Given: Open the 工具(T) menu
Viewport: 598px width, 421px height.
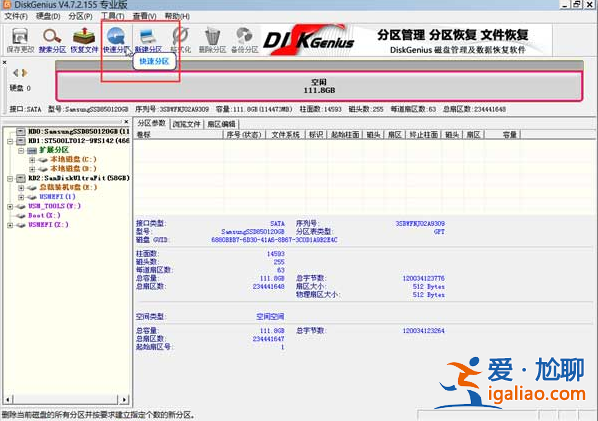Looking at the screenshot, I should (x=113, y=16).
